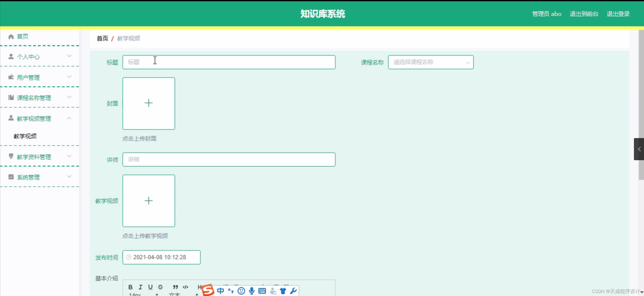The image size is (644, 296).
Task: Open the virtual keyboard from the Sogou toolbar
Action: pos(262,291)
